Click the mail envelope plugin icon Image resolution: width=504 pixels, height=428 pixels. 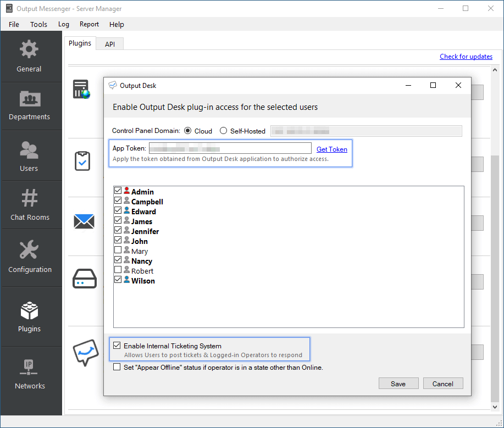(x=84, y=221)
